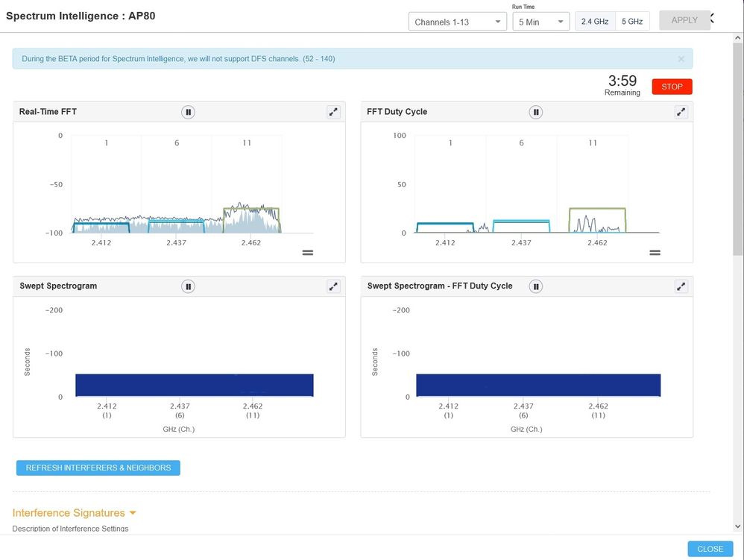Expand Swept Spectrogram - FFT Duty Cycle fullscreen
Screen dimensions: 744x560
[681, 286]
